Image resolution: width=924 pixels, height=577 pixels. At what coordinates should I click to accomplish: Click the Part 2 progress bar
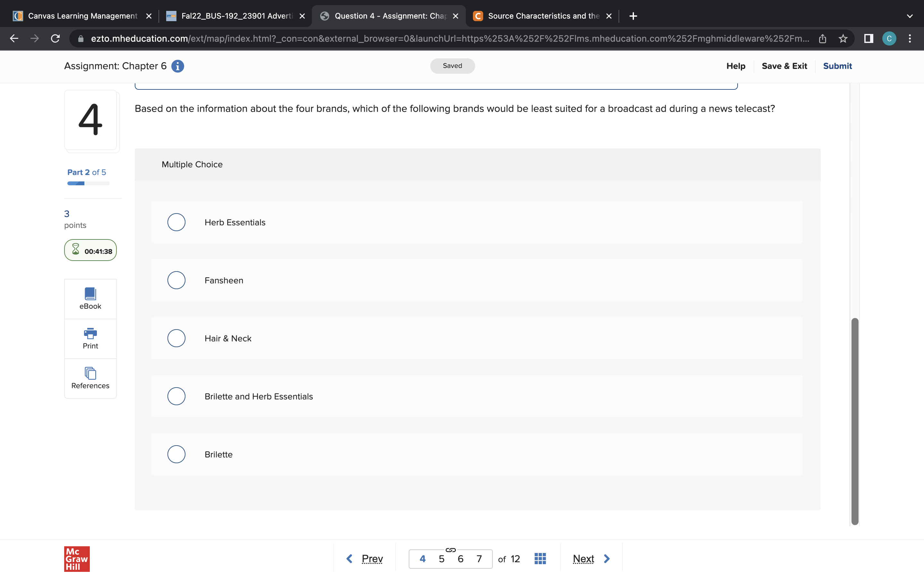[88, 184]
